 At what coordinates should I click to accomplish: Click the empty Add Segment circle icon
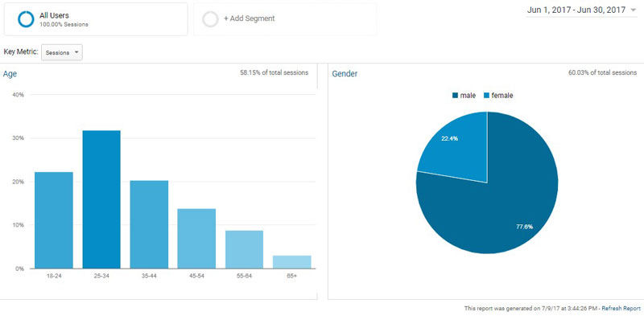point(211,18)
